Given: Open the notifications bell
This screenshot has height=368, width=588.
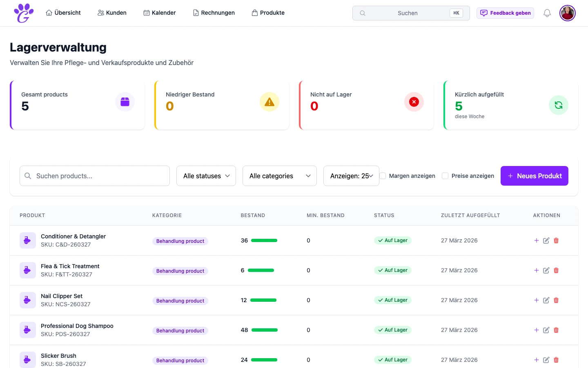Looking at the screenshot, I should [547, 13].
